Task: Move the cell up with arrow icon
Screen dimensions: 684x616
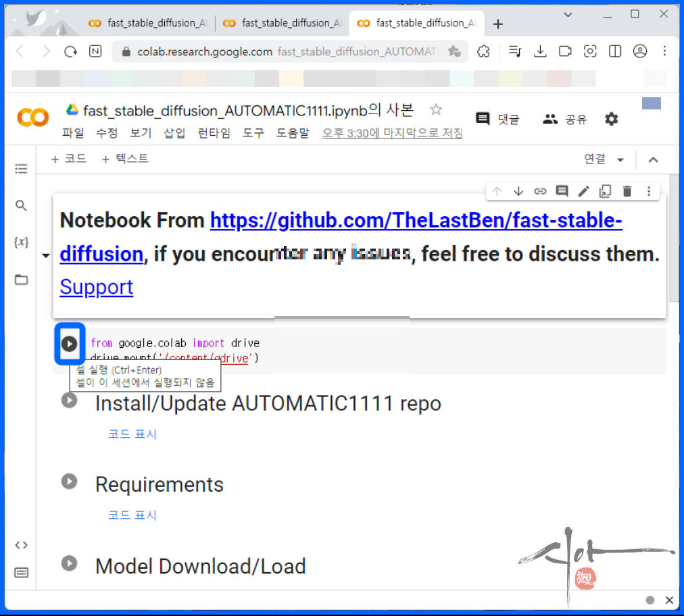Action: [496, 191]
